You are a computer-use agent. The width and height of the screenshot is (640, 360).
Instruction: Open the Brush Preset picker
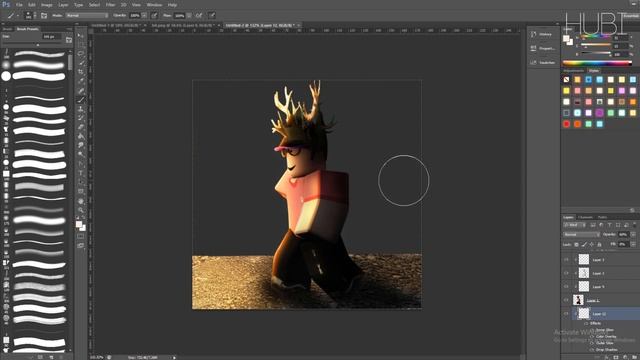pos(30,16)
